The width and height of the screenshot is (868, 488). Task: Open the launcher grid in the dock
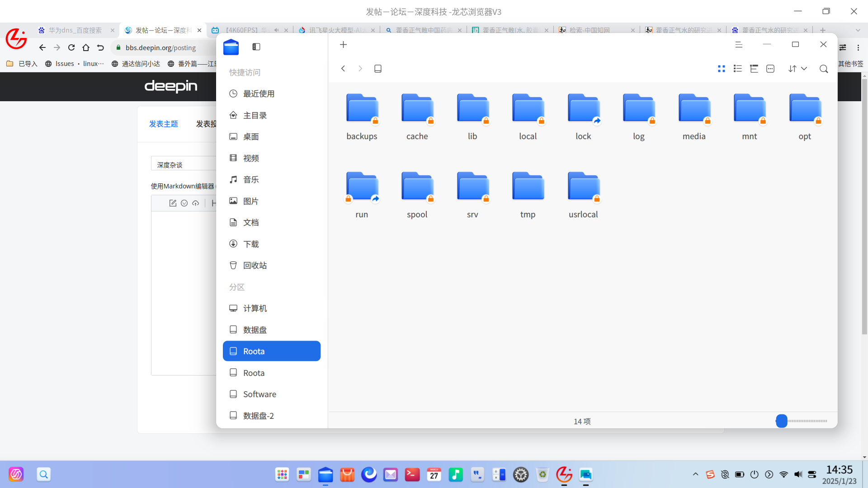[282, 474]
